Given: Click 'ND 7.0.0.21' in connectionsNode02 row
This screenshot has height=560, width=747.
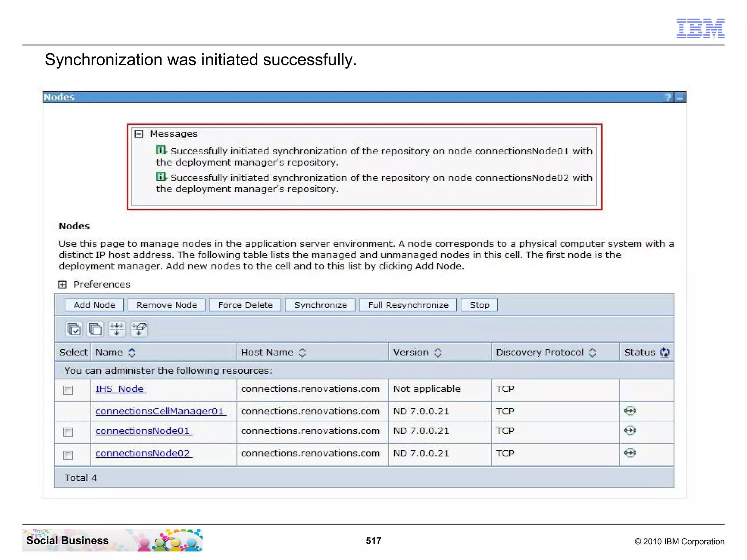Looking at the screenshot, I should coord(421,453).
